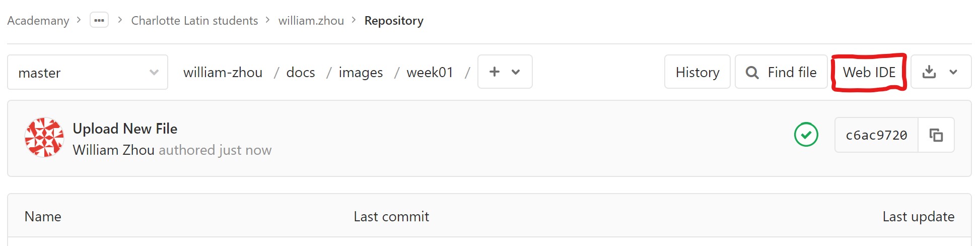Screen dimensions: 980x246
Task: Click William Zhou's red avatar image
Action: coord(44,137)
